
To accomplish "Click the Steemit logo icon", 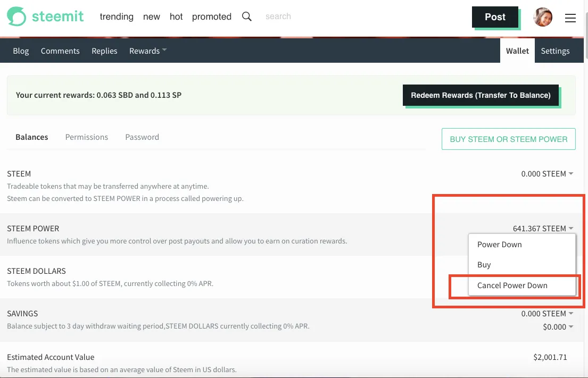I will [16, 16].
